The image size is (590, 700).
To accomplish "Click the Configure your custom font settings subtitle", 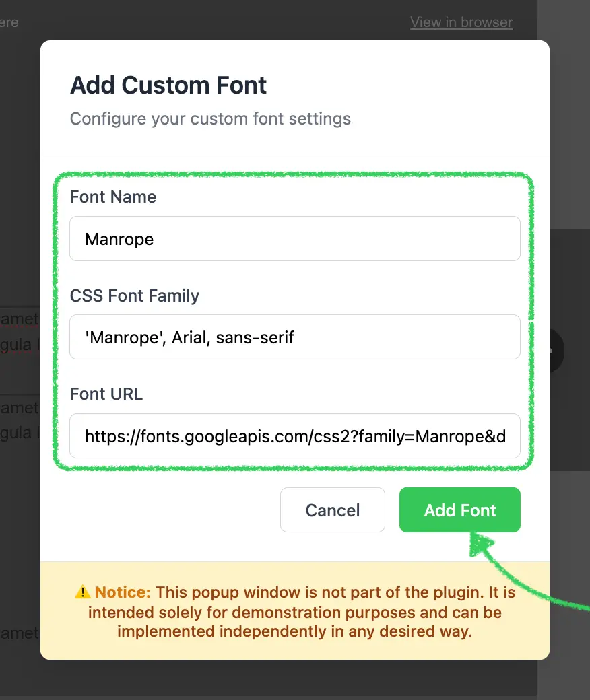I will tap(210, 118).
